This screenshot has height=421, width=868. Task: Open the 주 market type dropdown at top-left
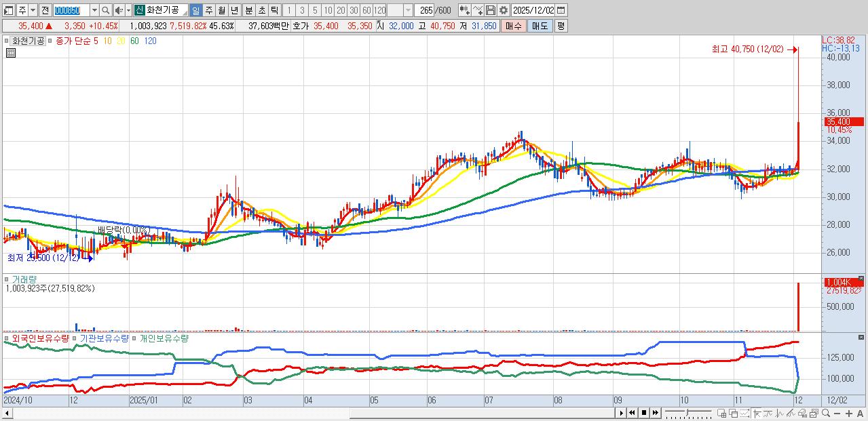(x=33, y=10)
